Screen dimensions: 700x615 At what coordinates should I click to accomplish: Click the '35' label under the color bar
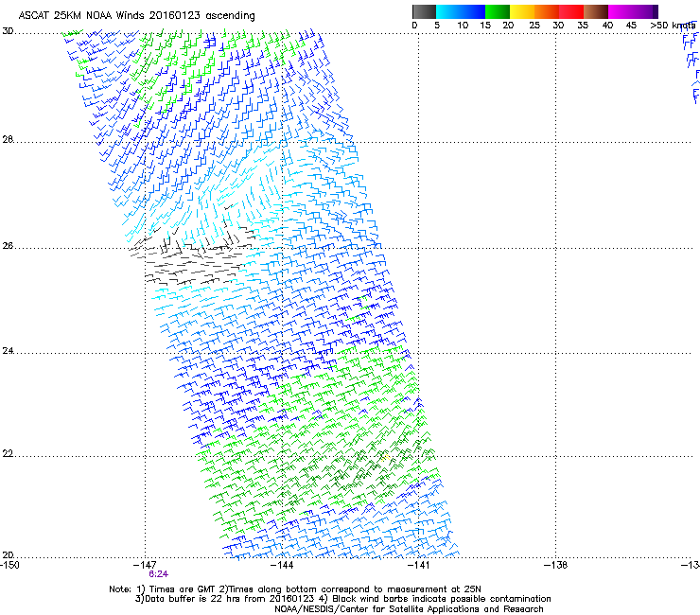click(x=583, y=26)
